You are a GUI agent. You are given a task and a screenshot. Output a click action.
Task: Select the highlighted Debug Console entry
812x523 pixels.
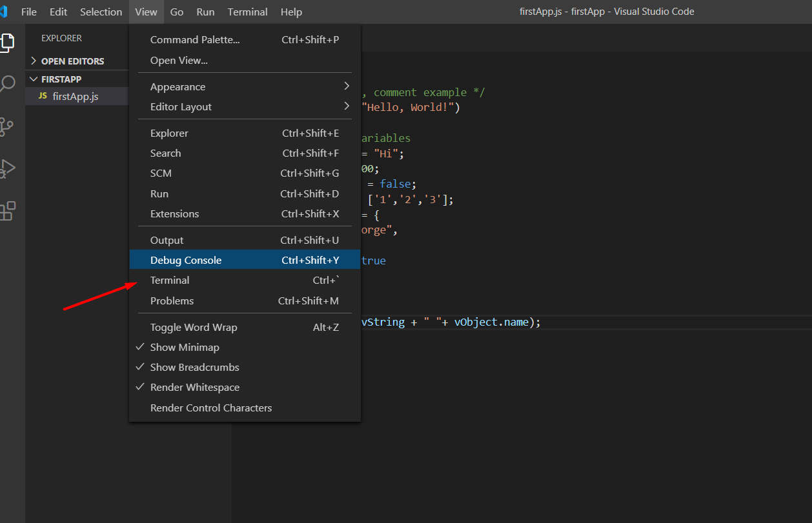tap(245, 260)
